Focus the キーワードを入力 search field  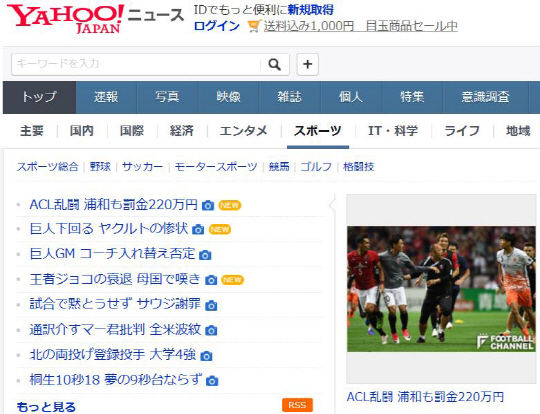point(136,64)
